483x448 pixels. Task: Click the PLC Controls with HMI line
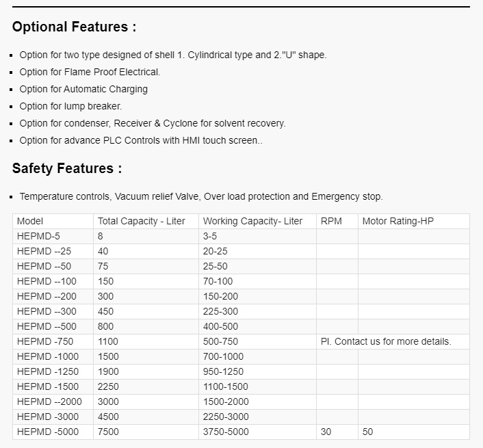pos(141,140)
